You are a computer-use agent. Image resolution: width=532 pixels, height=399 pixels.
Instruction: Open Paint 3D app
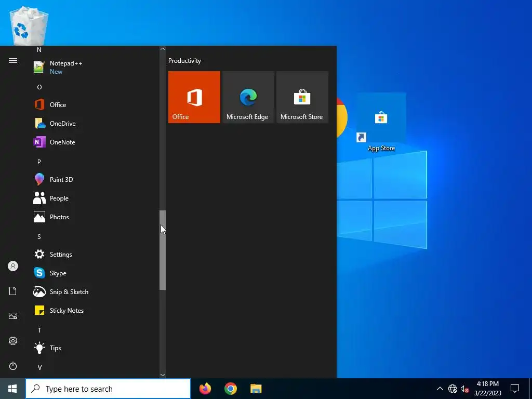coord(95,179)
